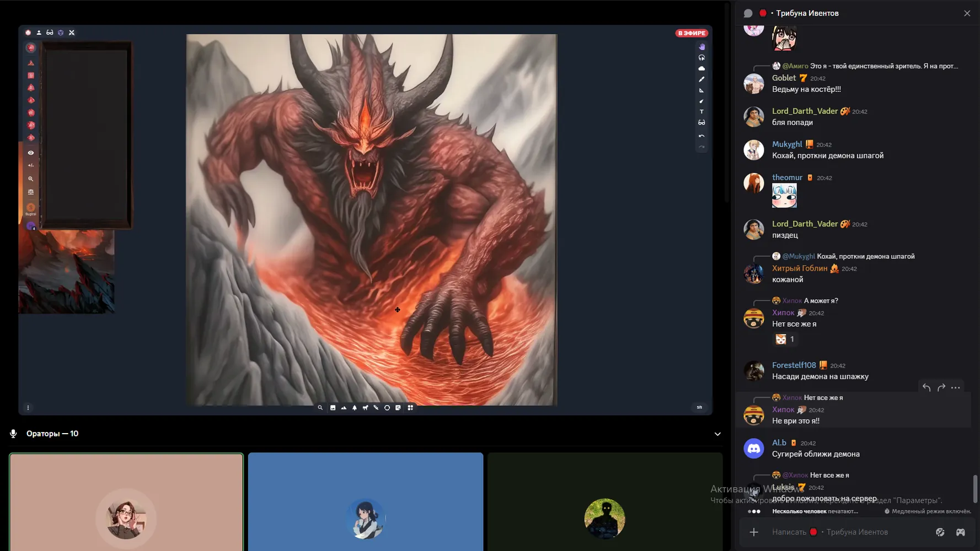Select the triangle ruler measure tool
Screen dimensions: 980x551
pyautogui.click(x=701, y=90)
